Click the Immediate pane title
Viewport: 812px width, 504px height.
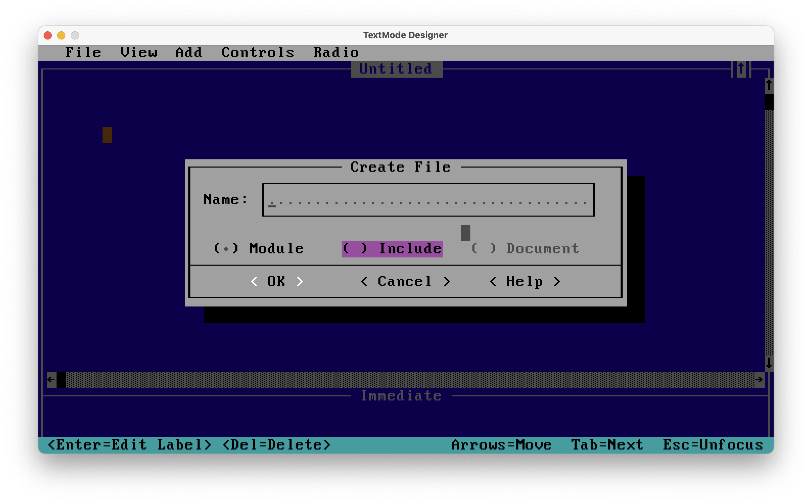click(x=401, y=396)
